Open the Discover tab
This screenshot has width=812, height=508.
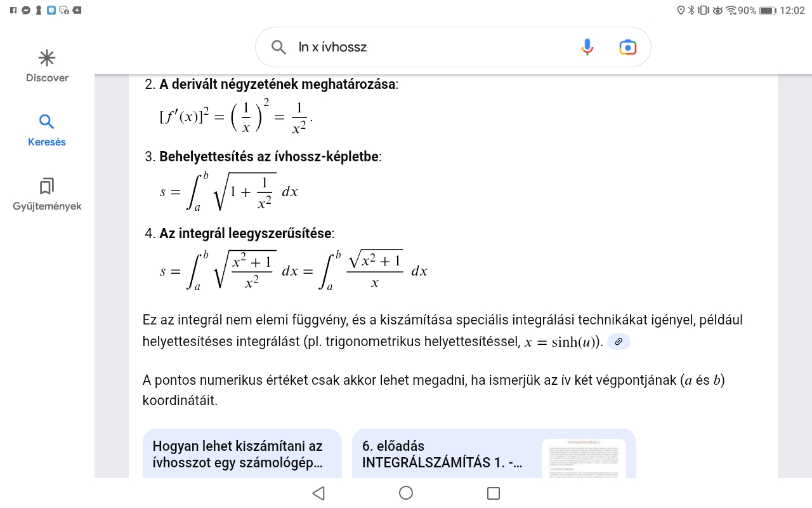[47, 66]
